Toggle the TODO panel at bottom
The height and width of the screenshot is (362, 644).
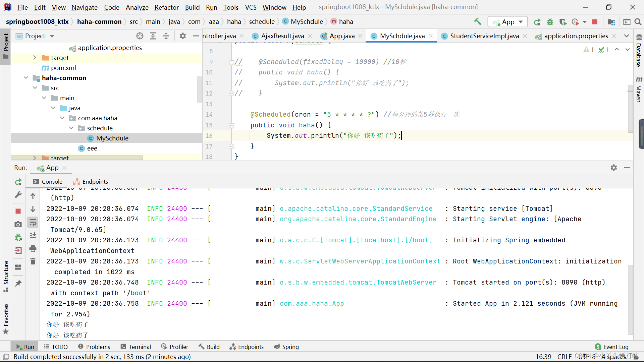coord(59,347)
